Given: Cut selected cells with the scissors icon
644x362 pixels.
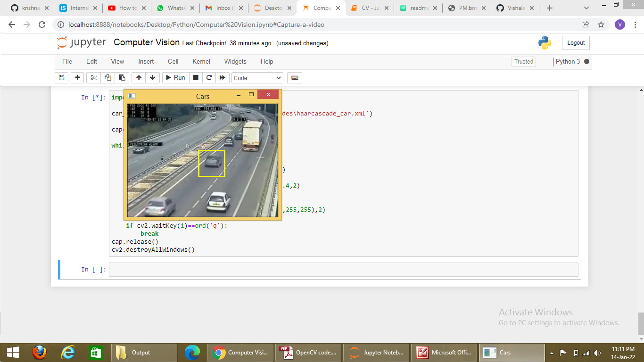Looking at the screenshot, I should tap(93, 77).
